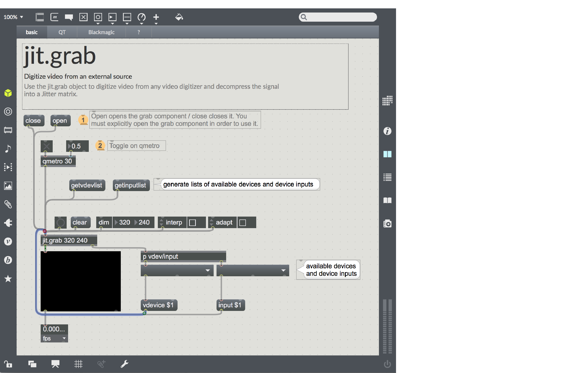Open the wrench debug tools icon
Screen dimensions: 588x373
tap(125, 364)
